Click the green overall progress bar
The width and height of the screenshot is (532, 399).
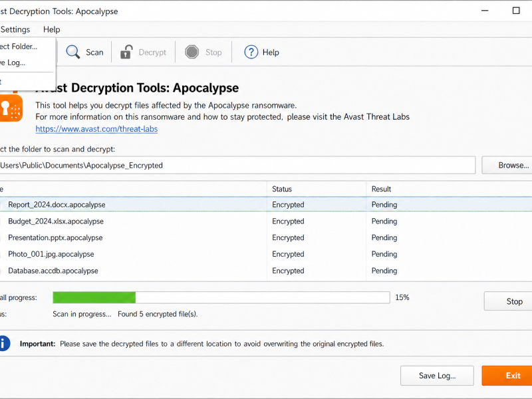coord(221,297)
